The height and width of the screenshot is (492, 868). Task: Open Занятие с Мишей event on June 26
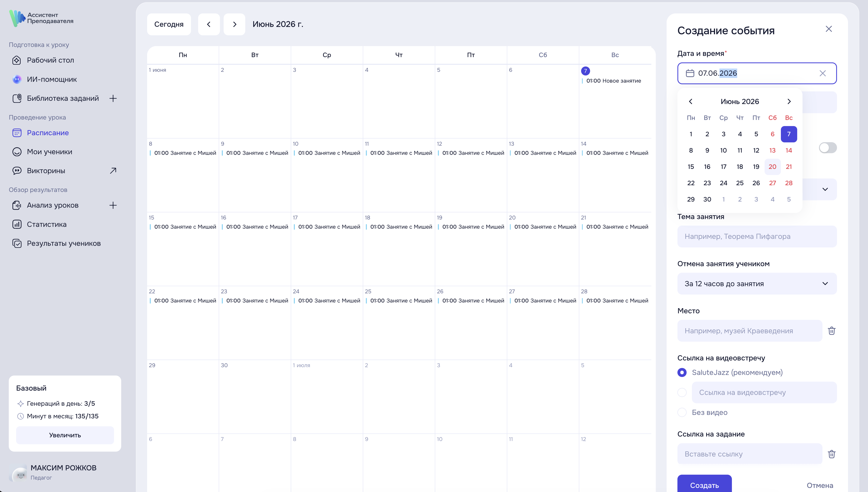471,301
